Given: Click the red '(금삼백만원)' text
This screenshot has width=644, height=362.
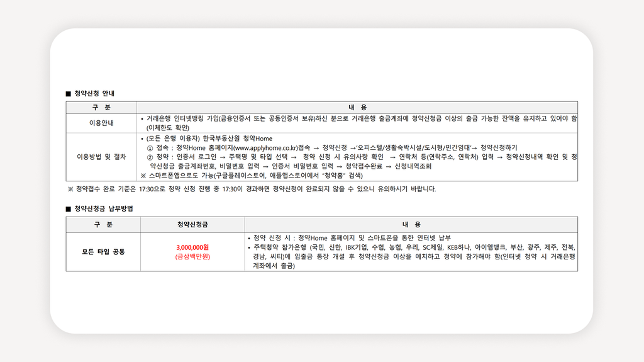Looking at the screenshot, I should tap(192, 257).
